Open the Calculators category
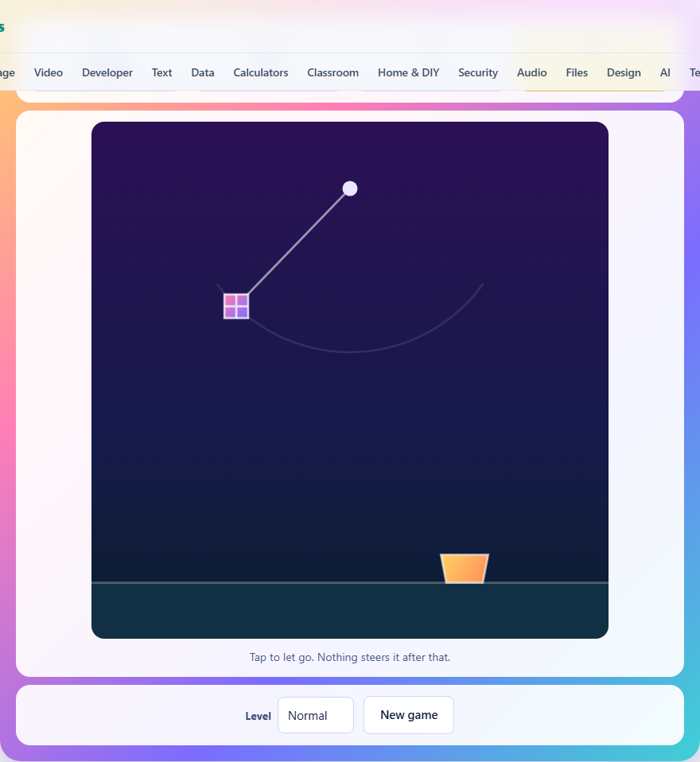 (x=261, y=72)
